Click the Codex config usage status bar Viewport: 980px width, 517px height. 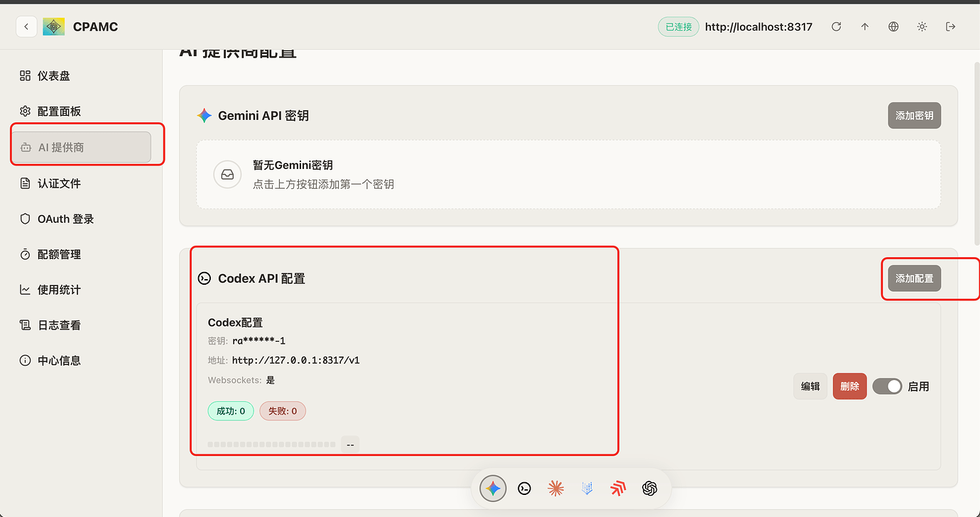pos(271,445)
